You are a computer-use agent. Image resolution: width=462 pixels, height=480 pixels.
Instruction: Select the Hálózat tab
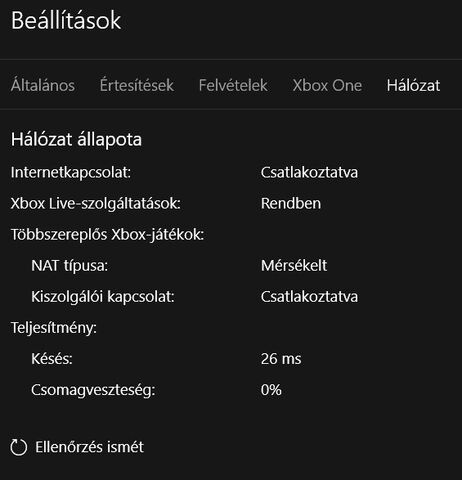coord(413,85)
